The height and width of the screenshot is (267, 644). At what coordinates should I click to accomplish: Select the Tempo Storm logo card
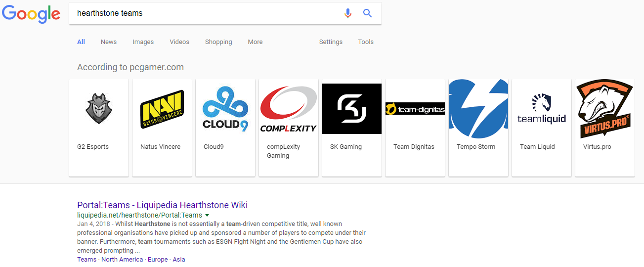478,109
